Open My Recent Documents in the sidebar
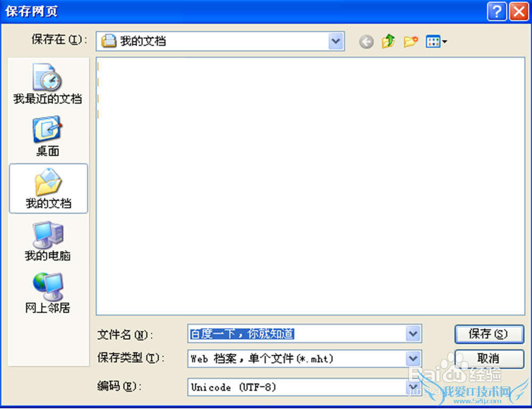Image resolution: width=532 pixels, height=409 pixels. pyautogui.click(x=48, y=84)
